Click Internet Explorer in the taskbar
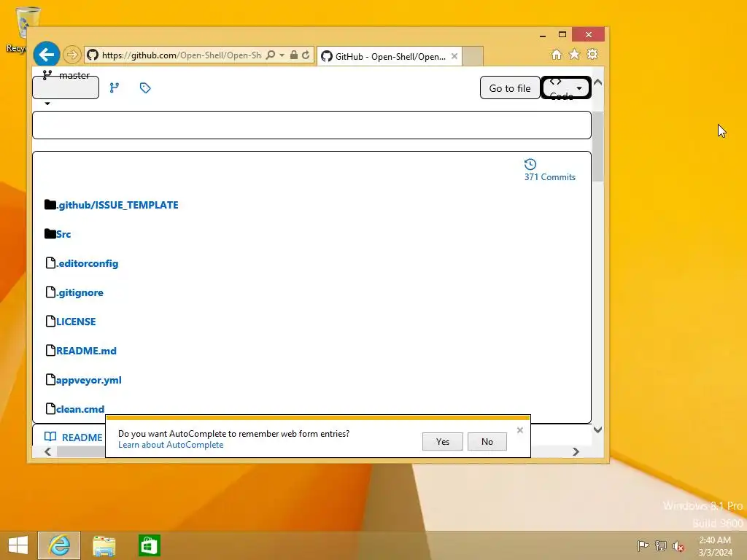This screenshot has height=560, width=747. pyautogui.click(x=59, y=545)
